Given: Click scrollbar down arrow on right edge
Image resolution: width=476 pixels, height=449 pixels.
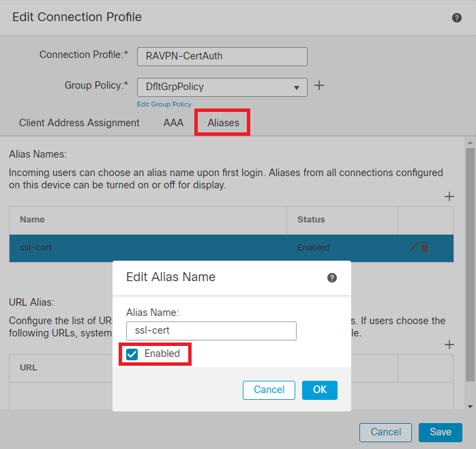Looking at the screenshot, I should tap(470, 406).
